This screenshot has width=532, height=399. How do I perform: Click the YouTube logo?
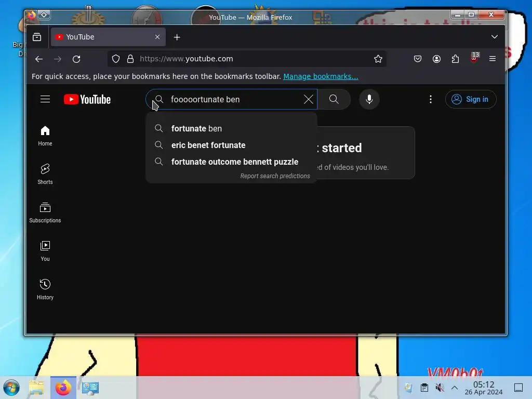pos(87,99)
